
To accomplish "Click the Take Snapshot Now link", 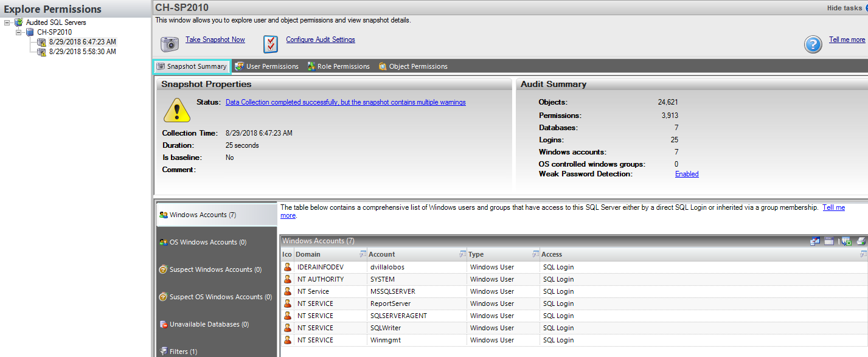I will coord(215,40).
